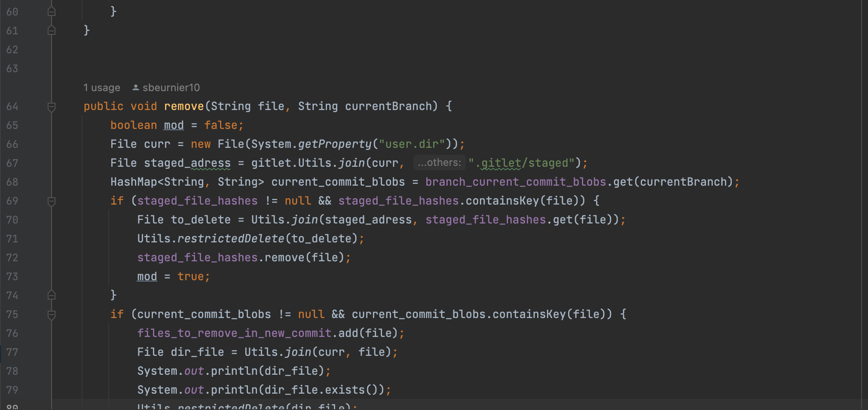Click the '...others:' parameter hint
The image size is (868, 410).
439,162
